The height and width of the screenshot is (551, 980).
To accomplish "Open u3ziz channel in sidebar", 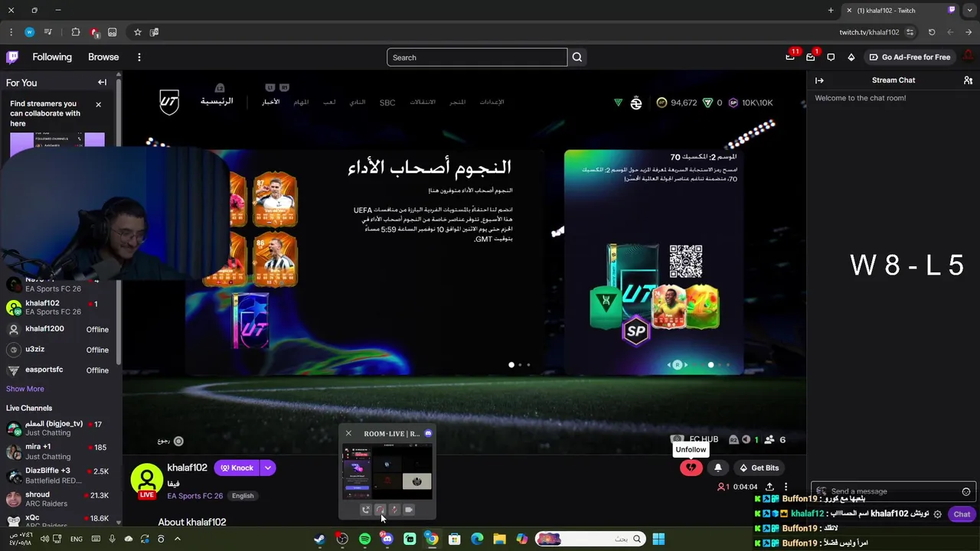I will point(60,350).
